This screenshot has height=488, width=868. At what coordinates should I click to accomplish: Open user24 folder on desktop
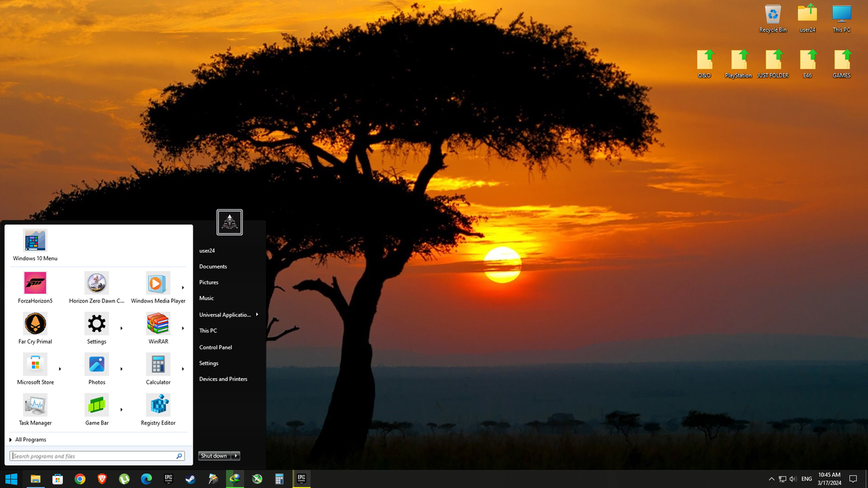click(807, 18)
